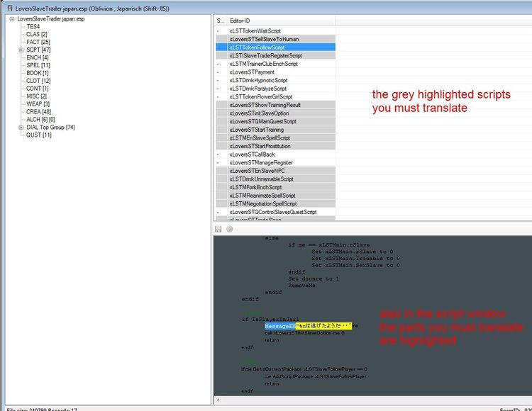532x411 pixels.
Task: Click the File size status bar text
Action: [42, 410]
